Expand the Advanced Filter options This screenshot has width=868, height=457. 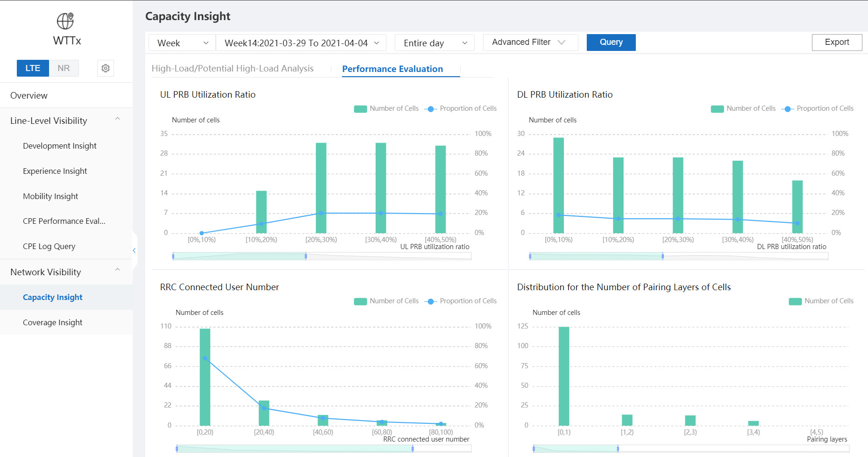[x=530, y=43]
